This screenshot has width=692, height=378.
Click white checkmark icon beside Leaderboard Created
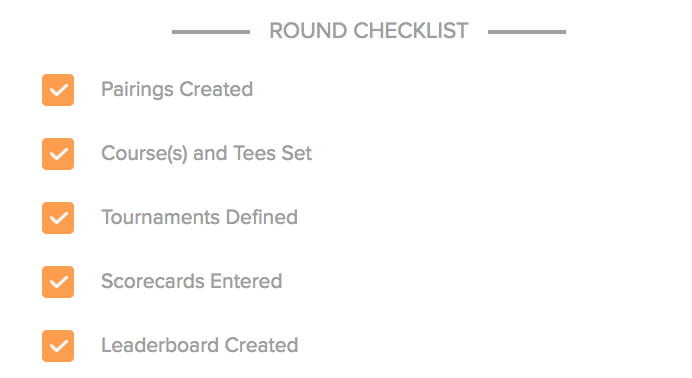coord(58,346)
